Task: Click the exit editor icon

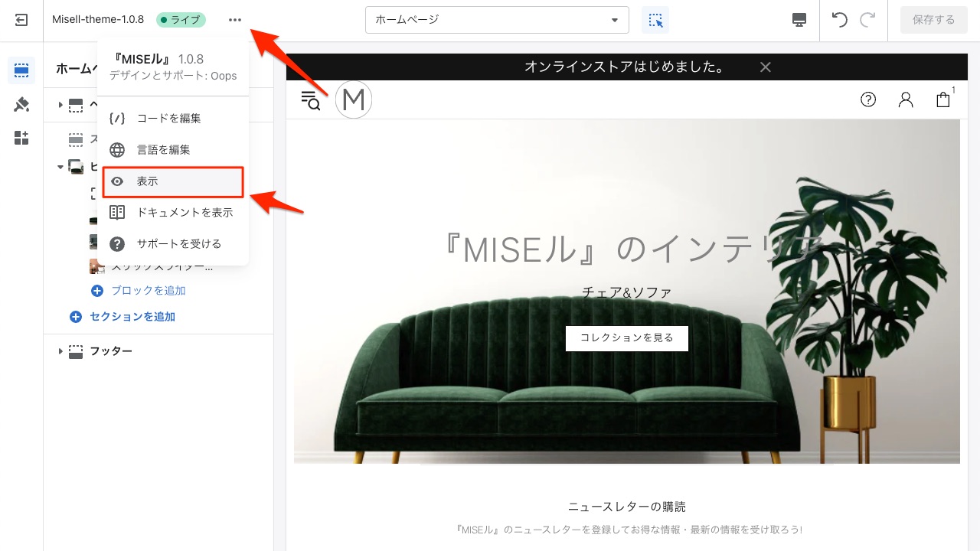Action: click(21, 20)
